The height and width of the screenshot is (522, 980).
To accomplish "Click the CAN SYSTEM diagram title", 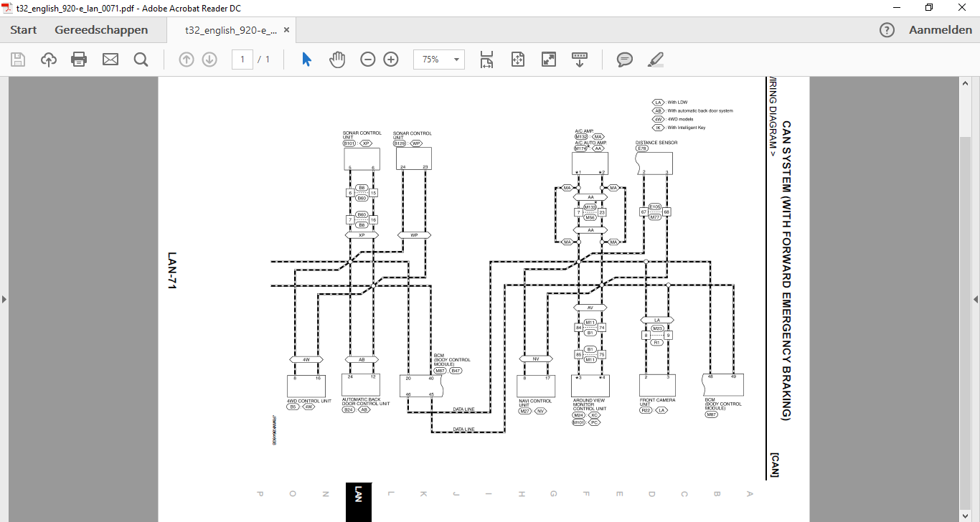I will click(x=786, y=271).
